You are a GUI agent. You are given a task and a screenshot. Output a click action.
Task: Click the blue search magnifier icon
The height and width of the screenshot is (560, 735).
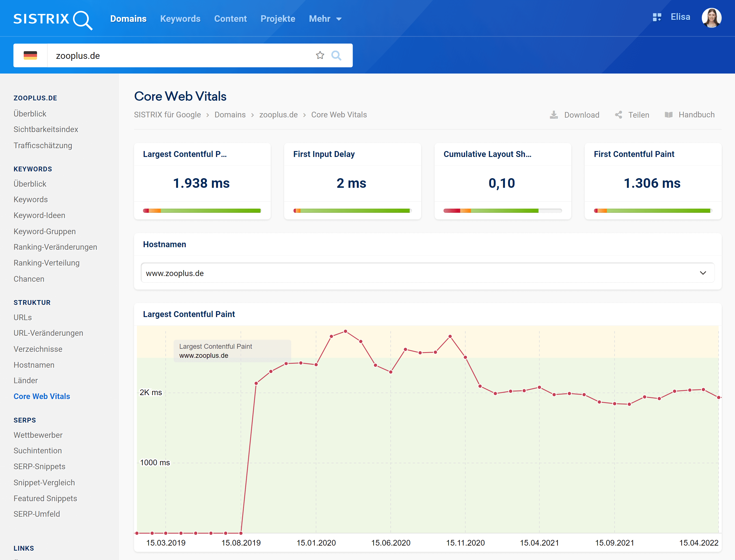336,55
